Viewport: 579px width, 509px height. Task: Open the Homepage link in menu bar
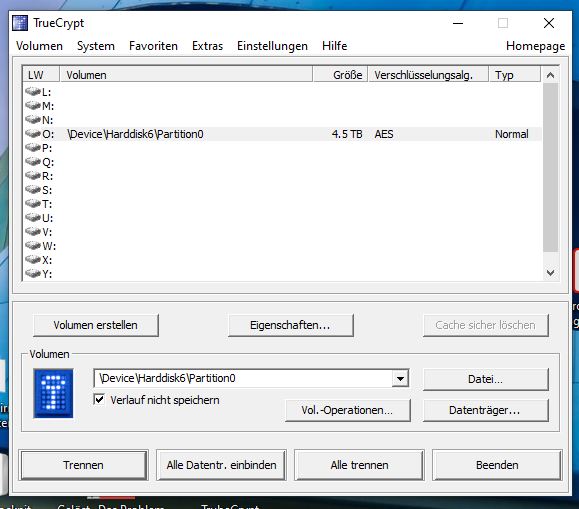tap(535, 46)
